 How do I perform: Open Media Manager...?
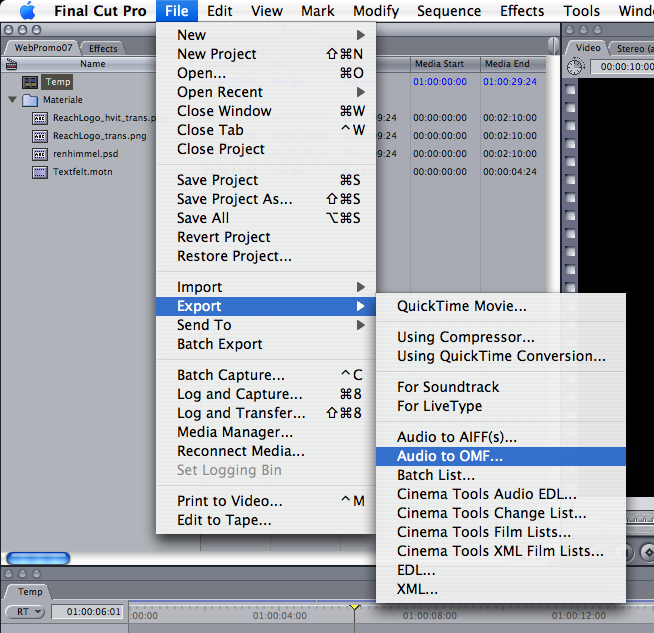266,432
